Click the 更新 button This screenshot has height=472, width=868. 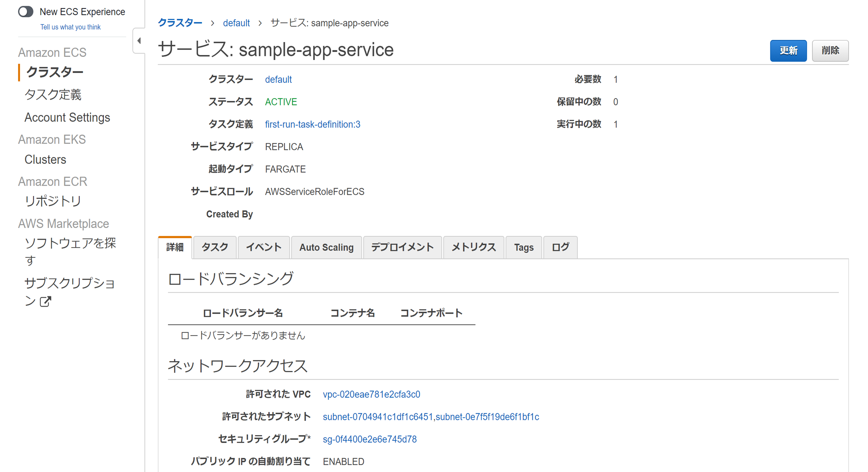[x=788, y=51]
